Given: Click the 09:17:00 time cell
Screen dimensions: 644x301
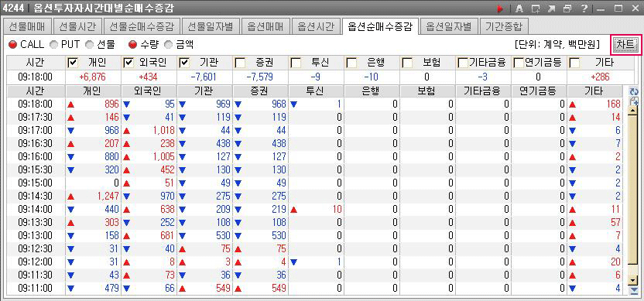Looking at the screenshot, I should pos(36,130).
